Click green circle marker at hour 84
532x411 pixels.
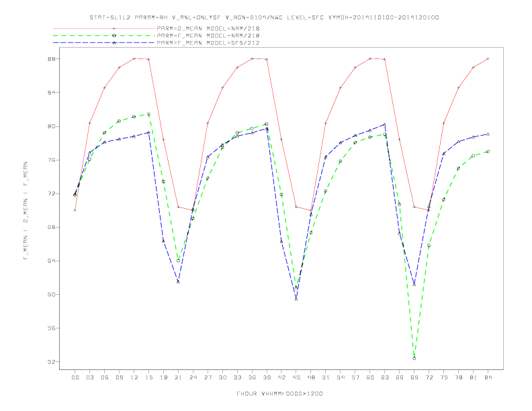point(488,152)
